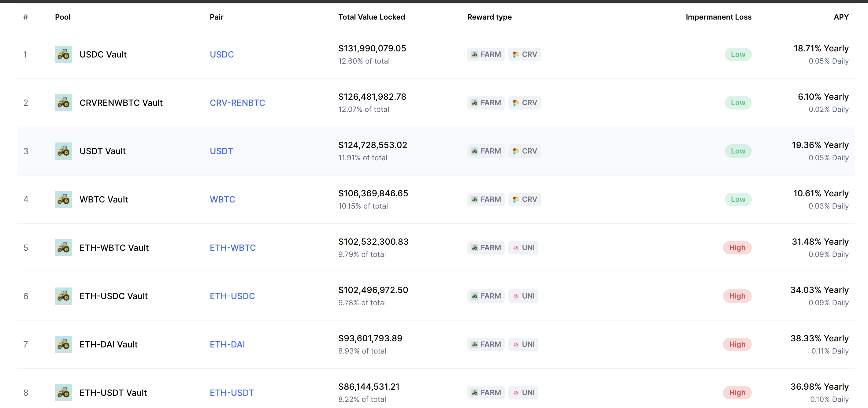Select the FARM reward badge in CRVRENWBTC row
This screenshot has height=408, width=868.
click(x=486, y=103)
